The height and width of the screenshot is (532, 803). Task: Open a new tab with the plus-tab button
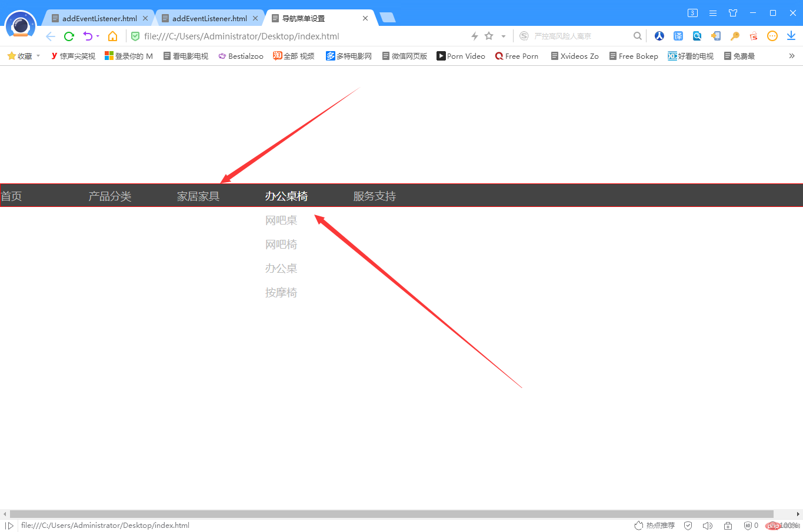pyautogui.click(x=387, y=18)
